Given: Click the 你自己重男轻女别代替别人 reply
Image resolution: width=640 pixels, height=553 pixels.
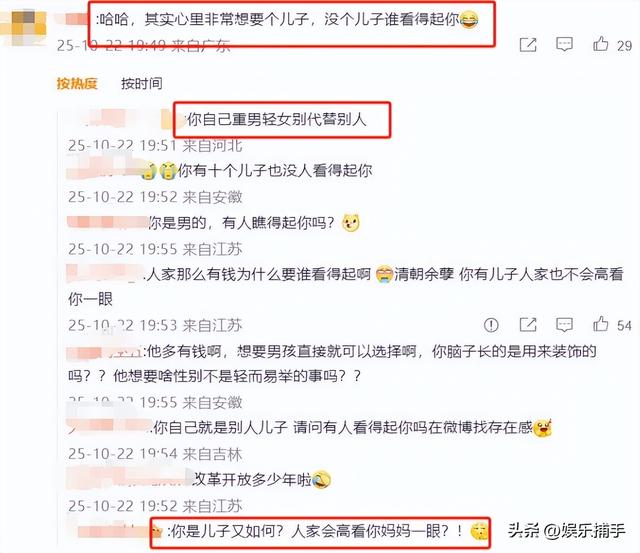Looking at the screenshot, I should tap(276, 120).
